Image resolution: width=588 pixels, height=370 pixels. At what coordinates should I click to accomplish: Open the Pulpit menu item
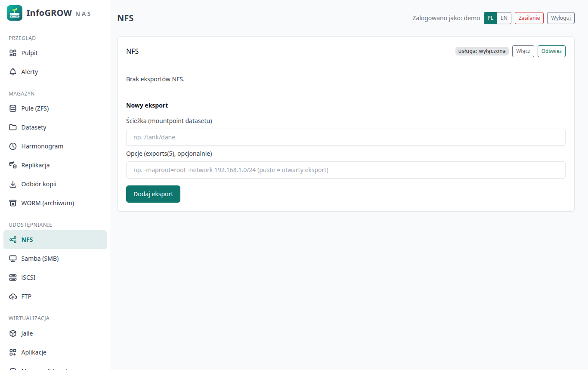coord(55,53)
